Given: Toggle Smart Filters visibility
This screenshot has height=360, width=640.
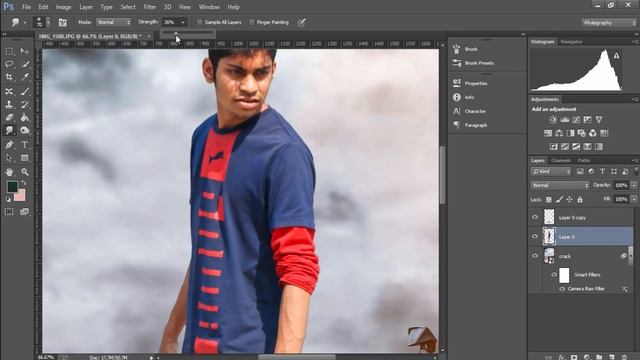Looking at the screenshot, I should click(554, 275).
